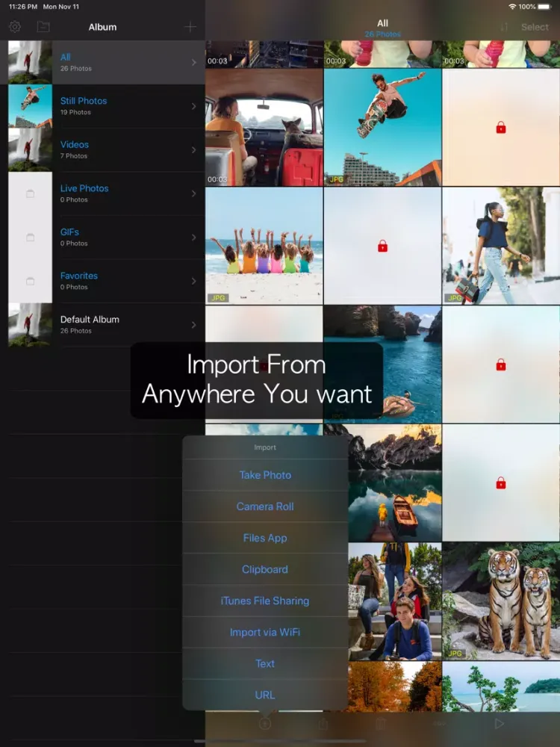Open city skyline video at top
Viewport: 560px width, 747px height.
(x=264, y=54)
